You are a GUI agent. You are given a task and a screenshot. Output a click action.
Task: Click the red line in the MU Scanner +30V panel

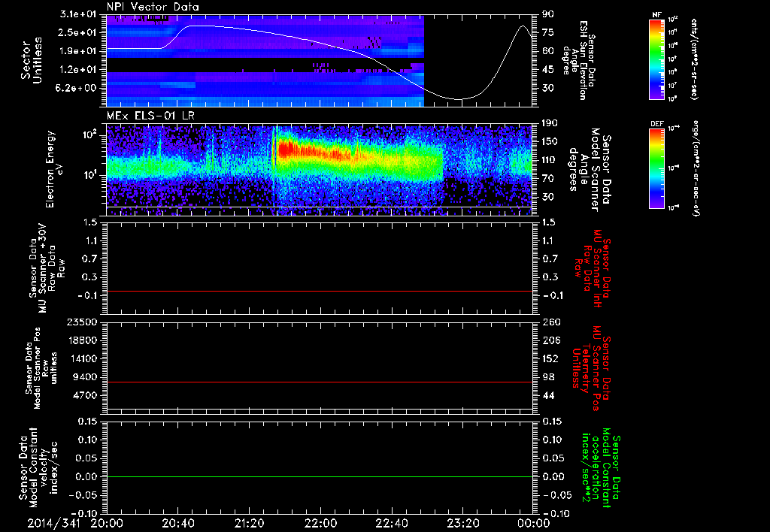click(319, 292)
